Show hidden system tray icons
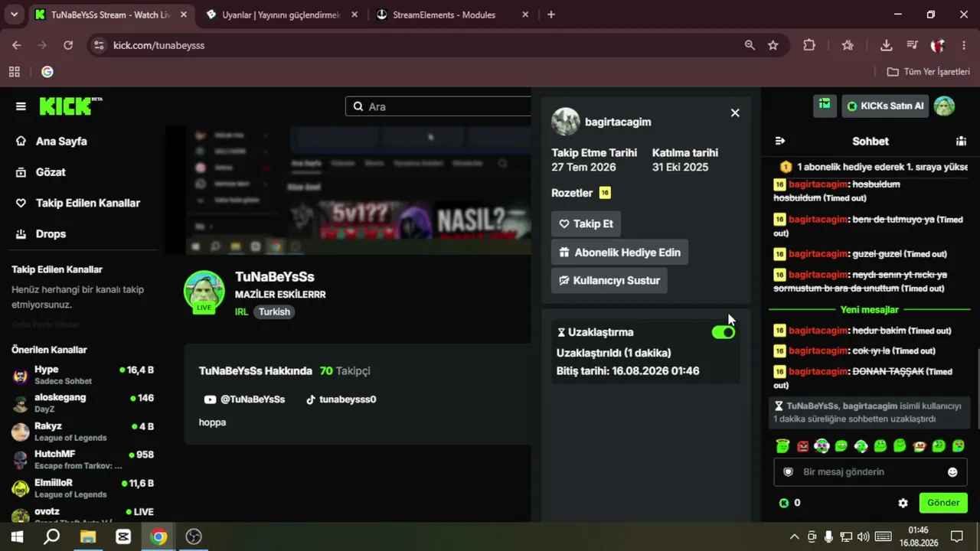The image size is (980, 551). (x=794, y=536)
